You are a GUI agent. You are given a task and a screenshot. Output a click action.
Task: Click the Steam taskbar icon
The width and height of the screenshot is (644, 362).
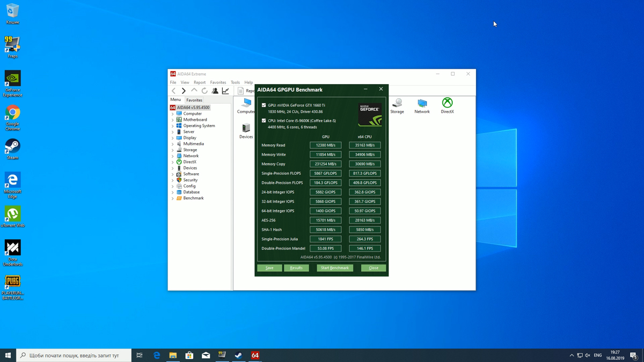(238, 355)
